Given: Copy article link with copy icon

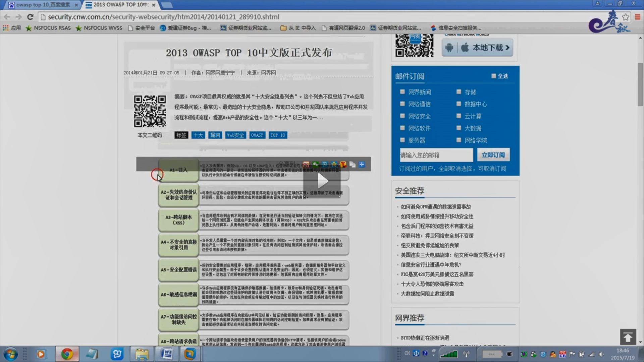Looking at the screenshot, I should tap(353, 164).
